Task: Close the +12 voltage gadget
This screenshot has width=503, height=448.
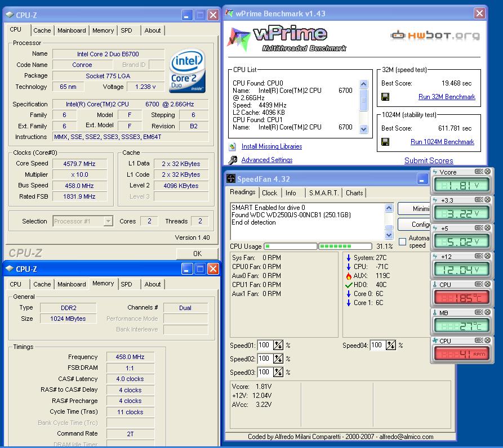Action: coord(487,256)
